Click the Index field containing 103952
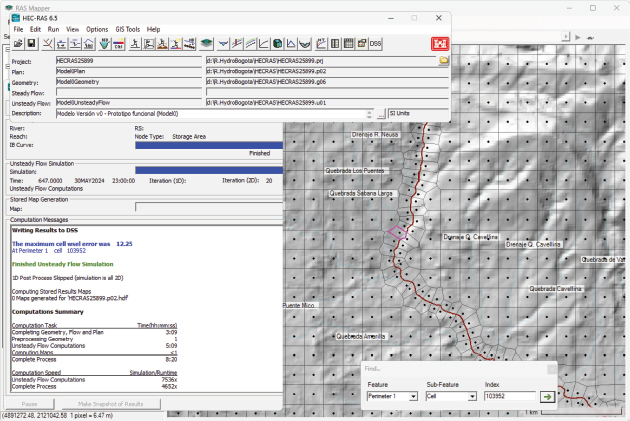This screenshot has width=630, height=421. 508,396
